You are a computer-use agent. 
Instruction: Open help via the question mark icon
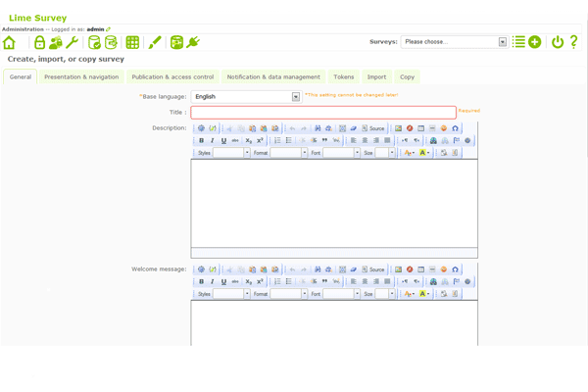click(573, 42)
